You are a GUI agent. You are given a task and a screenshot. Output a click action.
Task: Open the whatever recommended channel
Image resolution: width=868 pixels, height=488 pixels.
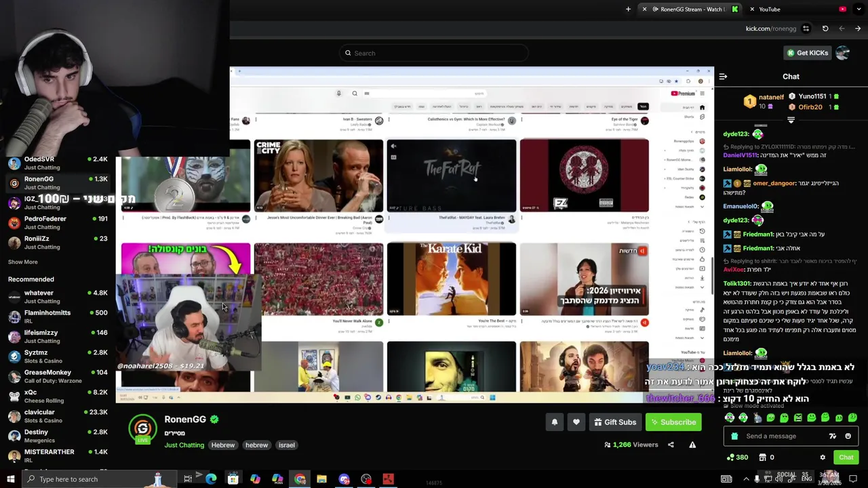click(x=58, y=296)
